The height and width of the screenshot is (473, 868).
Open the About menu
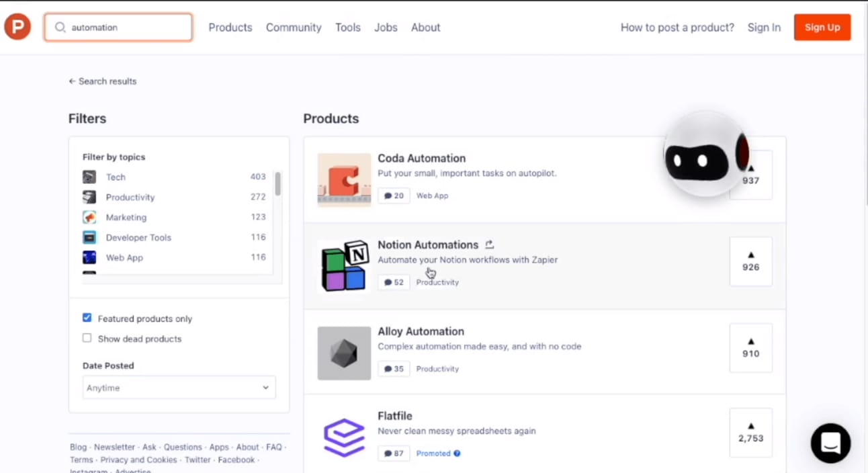pos(426,28)
